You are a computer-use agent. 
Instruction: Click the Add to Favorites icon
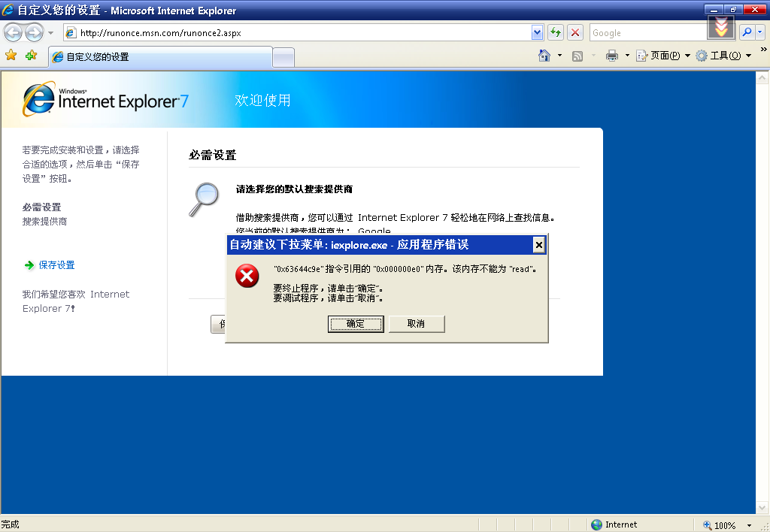31,56
